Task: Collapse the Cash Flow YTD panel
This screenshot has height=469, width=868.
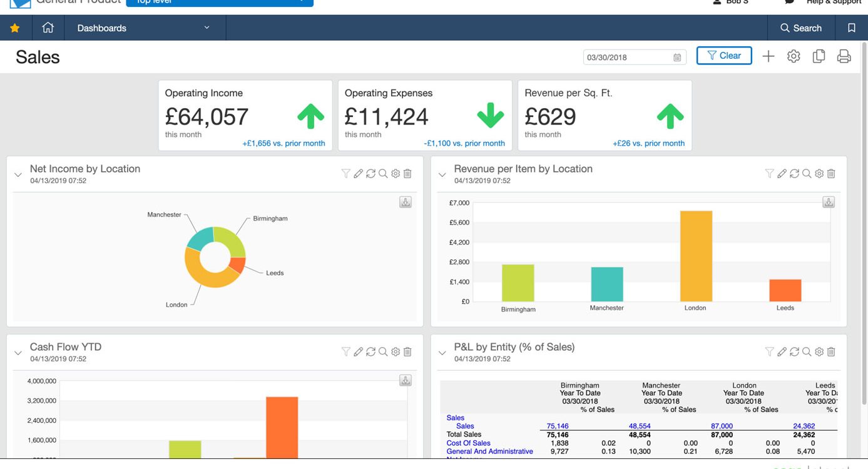Action: tap(18, 353)
